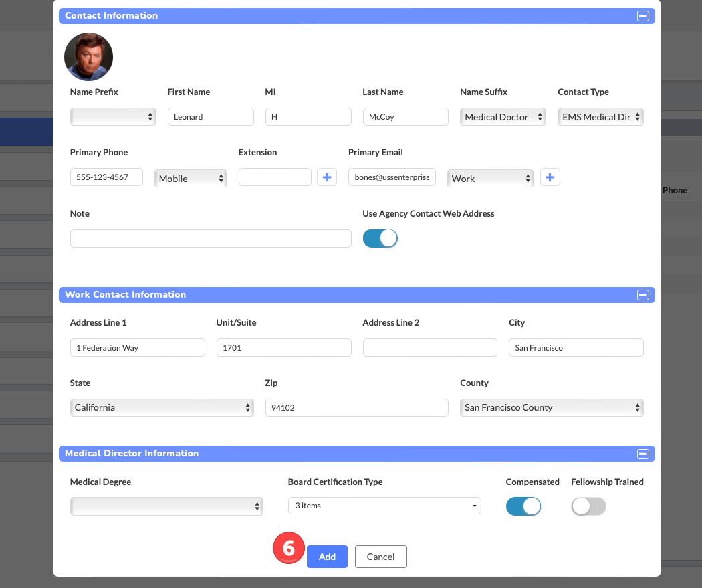The width and height of the screenshot is (702, 588).
Task: Add another email address with the plus icon
Action: click(550, 177)
